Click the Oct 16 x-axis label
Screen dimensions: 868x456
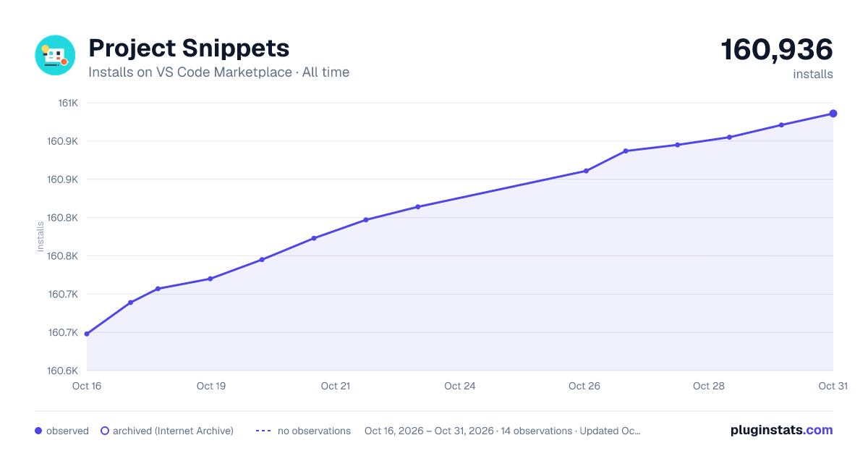pos(87,386)
